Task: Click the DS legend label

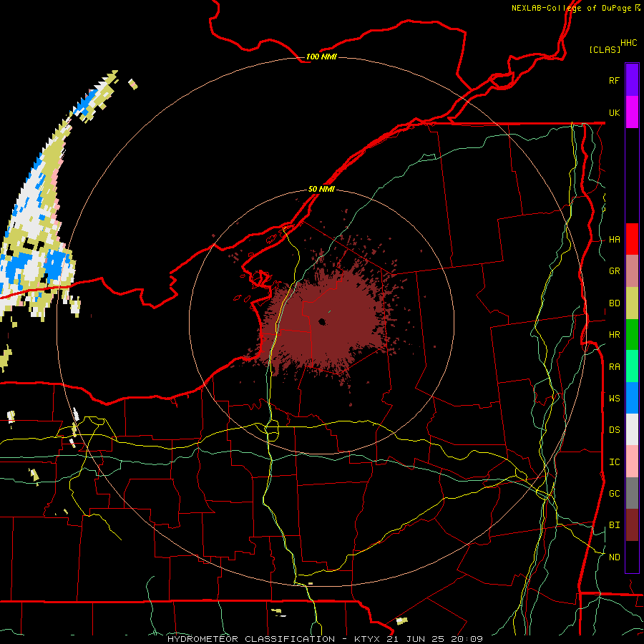Action: tap(614, 430)
